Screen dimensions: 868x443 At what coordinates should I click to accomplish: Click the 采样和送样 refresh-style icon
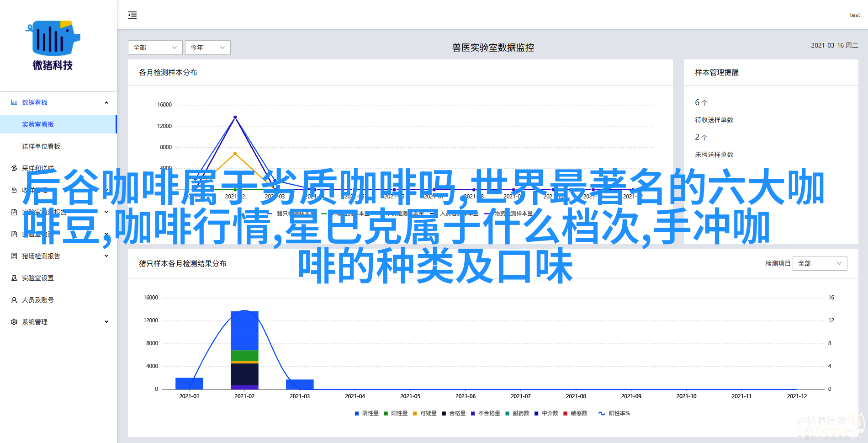tap(14, 168)
